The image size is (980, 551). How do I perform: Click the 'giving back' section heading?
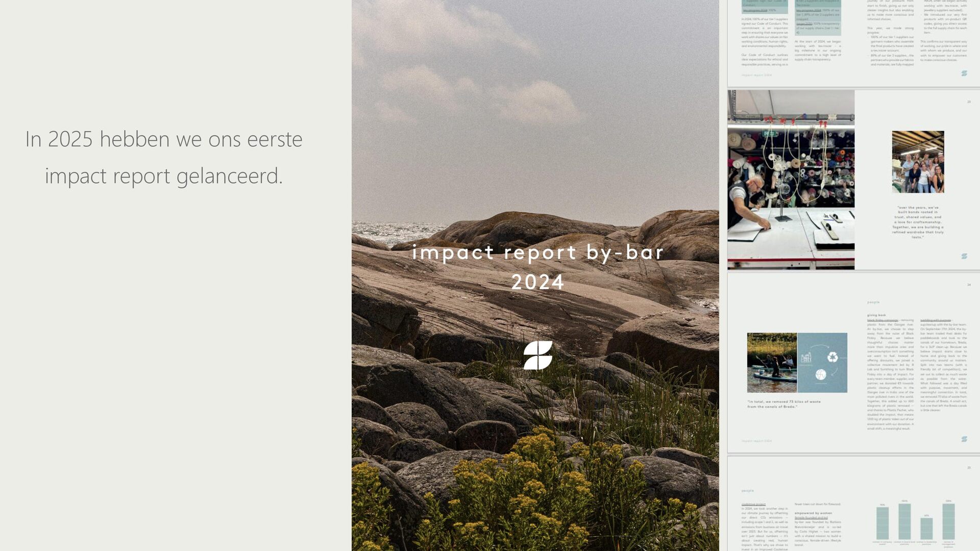tap(876, 315)
